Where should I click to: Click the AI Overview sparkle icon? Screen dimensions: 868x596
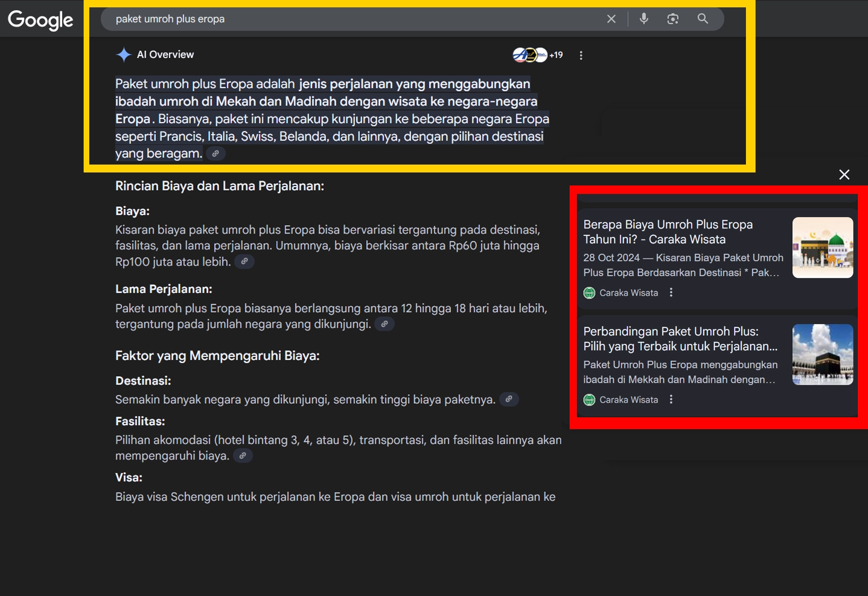(x=123, y=55)
